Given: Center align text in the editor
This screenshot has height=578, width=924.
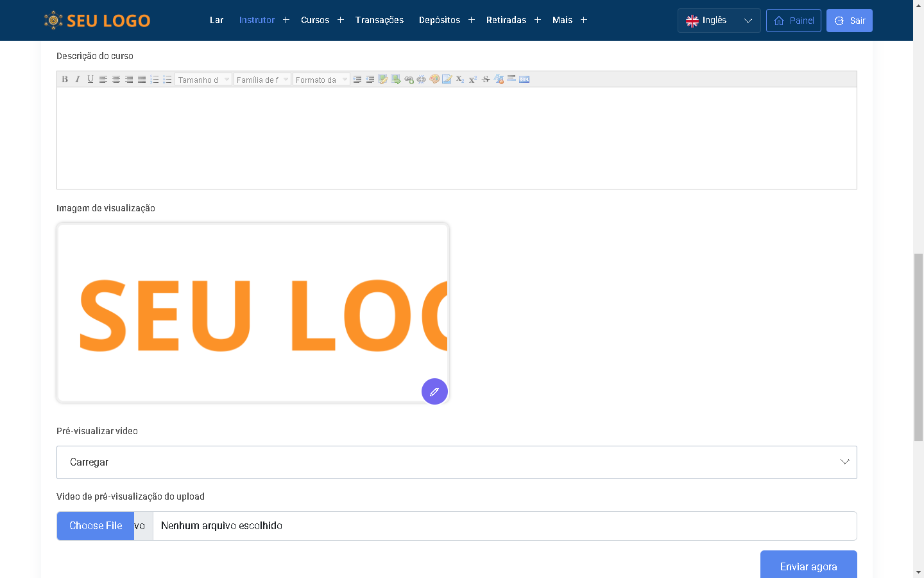Looking at the screenshot, I should coord(116,80).
